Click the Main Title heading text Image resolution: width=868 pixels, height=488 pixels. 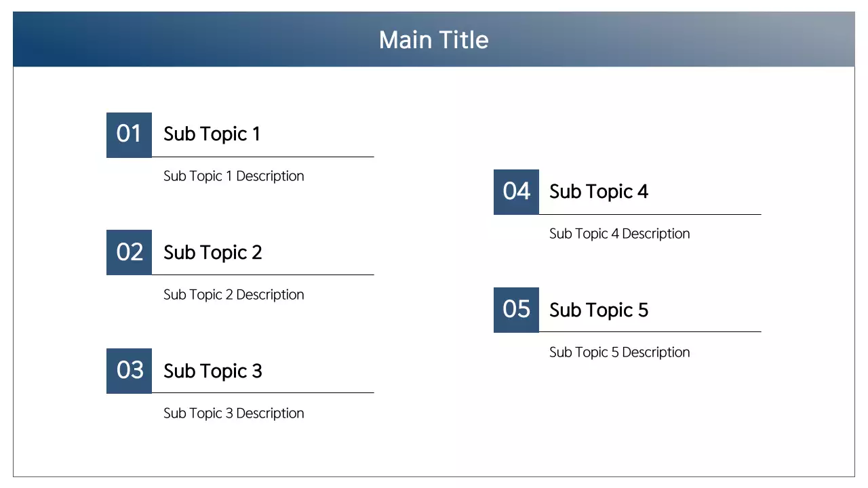pos(433,40)
